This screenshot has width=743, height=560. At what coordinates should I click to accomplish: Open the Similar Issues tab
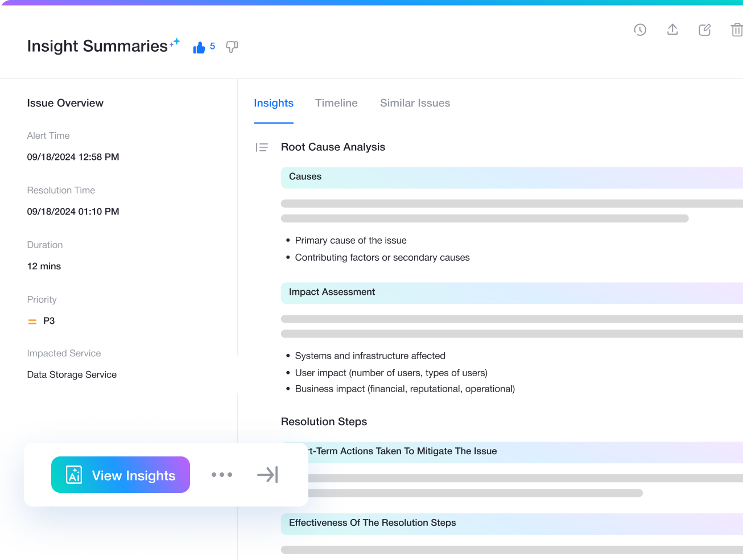(x=415, y=103)
